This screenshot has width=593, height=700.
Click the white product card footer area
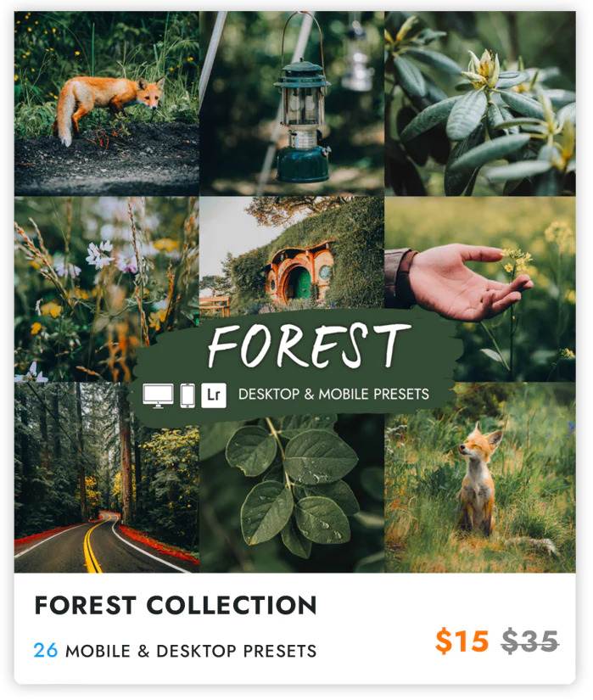[294, 629]
